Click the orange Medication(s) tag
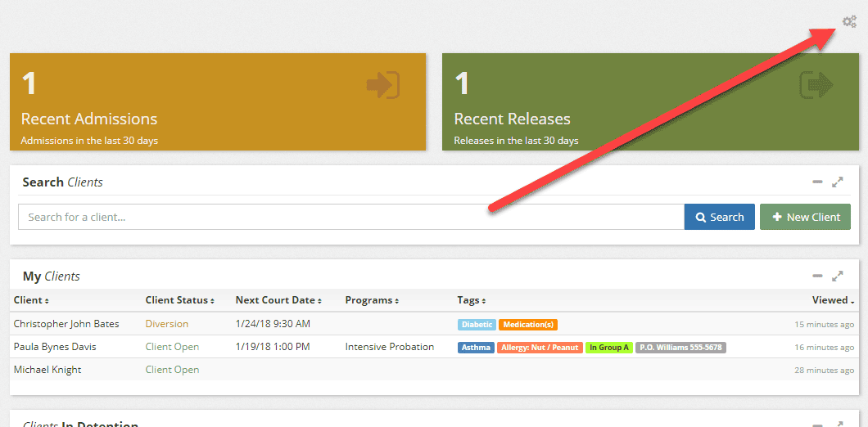 (528, 325)
